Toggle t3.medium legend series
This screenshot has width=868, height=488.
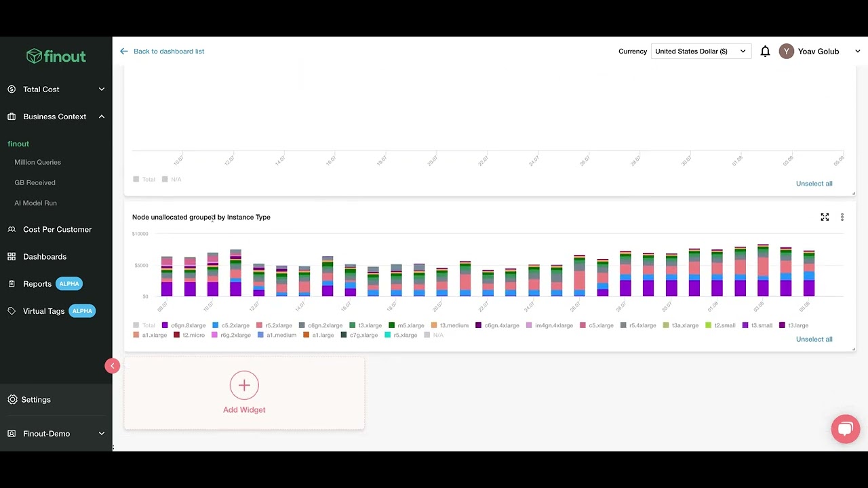(450, 325)
